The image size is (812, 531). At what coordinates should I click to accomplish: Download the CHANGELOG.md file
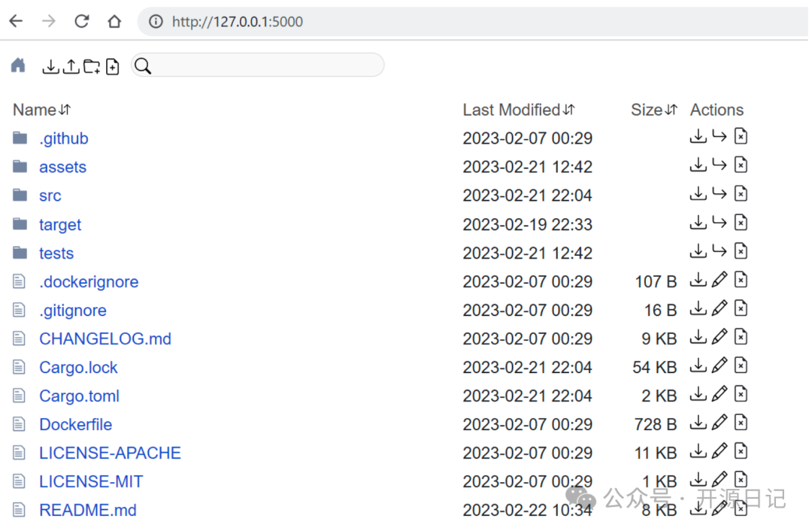(x=698, y=337)
